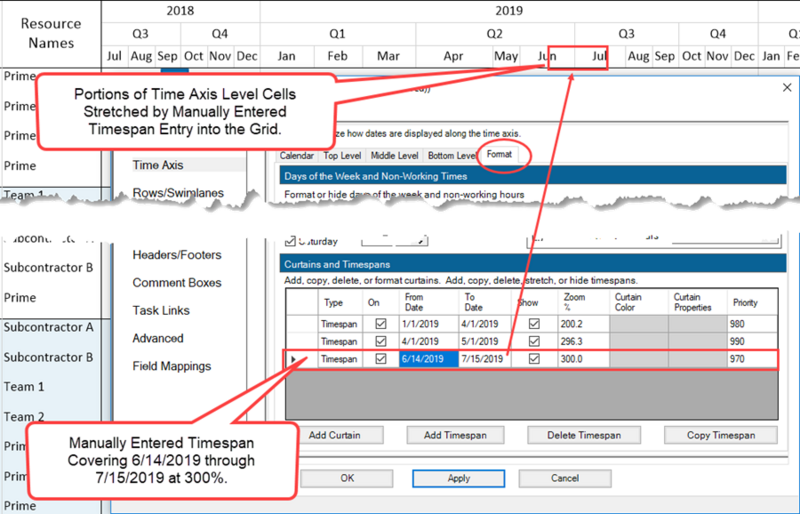Confirm with the OK button
The height and width of the screenshot is (514, 800).
pyautogui.click(x=347, y=478)
